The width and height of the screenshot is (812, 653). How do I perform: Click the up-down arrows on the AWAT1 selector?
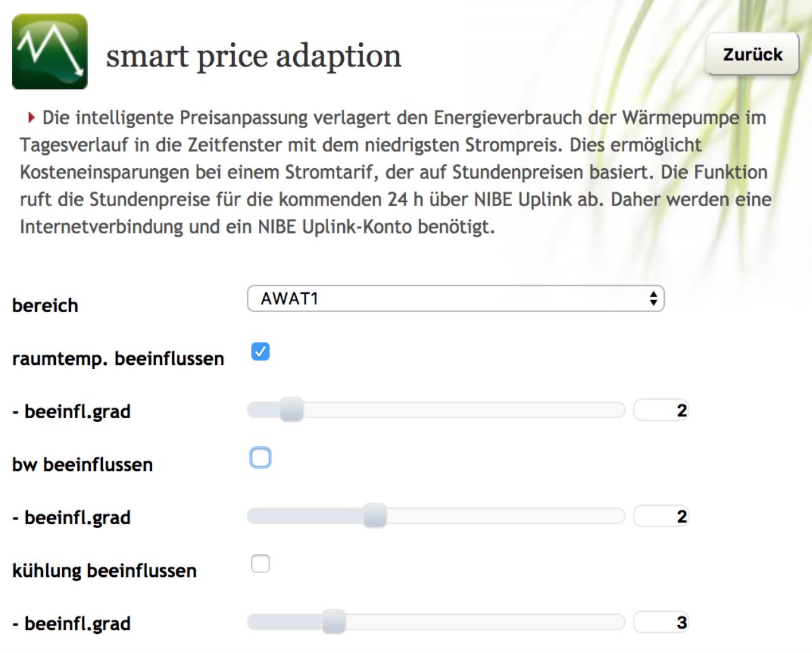click(x=653, y=299)
